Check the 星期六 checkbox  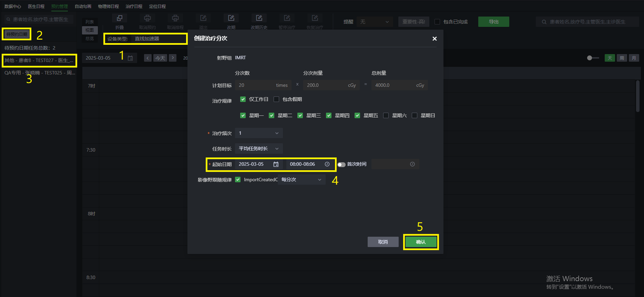386,115
